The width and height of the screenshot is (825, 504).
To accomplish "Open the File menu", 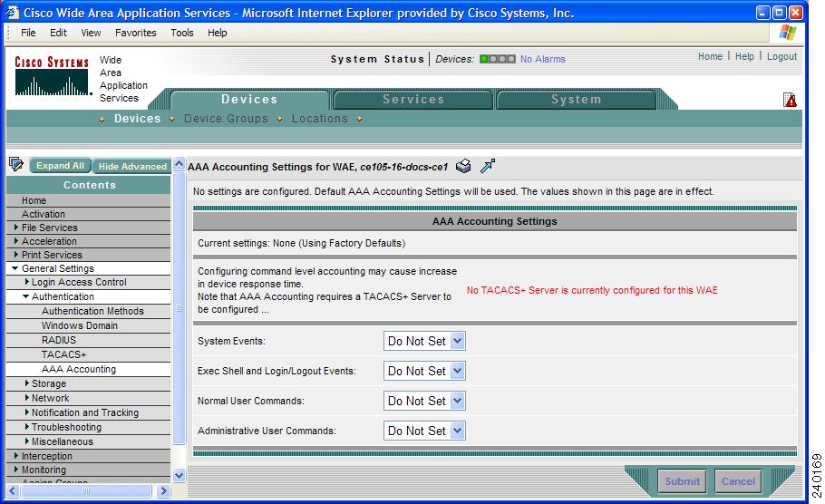I will click(x=28, y=33).
